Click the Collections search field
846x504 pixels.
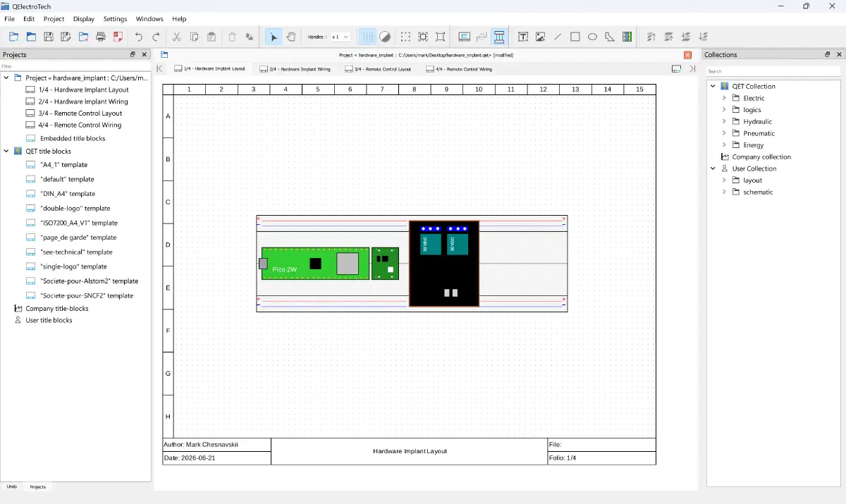(773, 71)
